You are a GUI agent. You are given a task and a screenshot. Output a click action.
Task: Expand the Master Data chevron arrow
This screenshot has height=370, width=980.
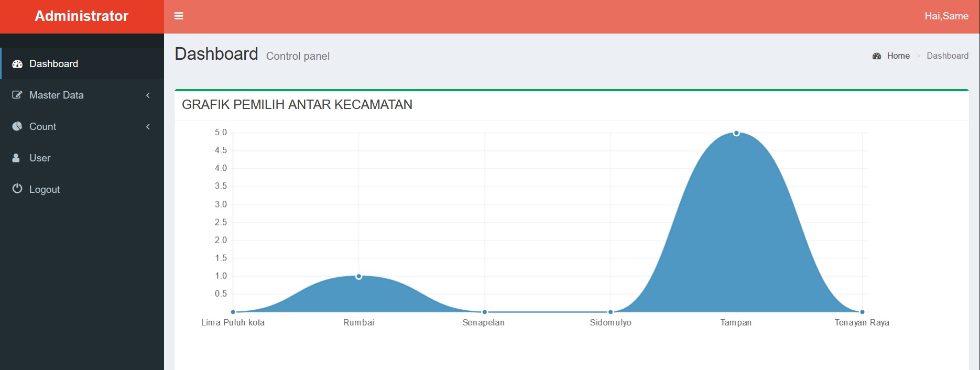pyautogui.click(x=148, y=95)
